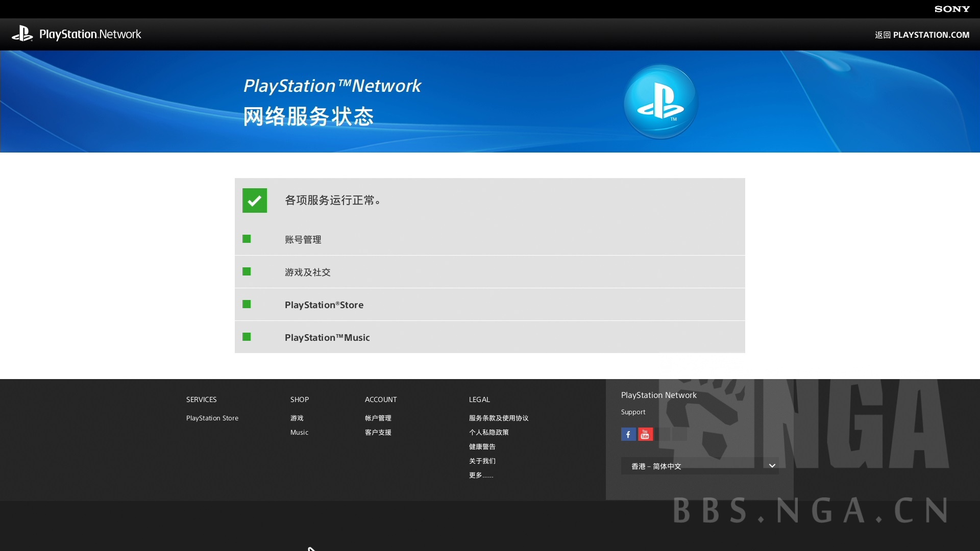The height and width of the screenshot is (551, 980).
Task: Open 返回 PLAYSTATION.COM link
Action: click(922, 35)
